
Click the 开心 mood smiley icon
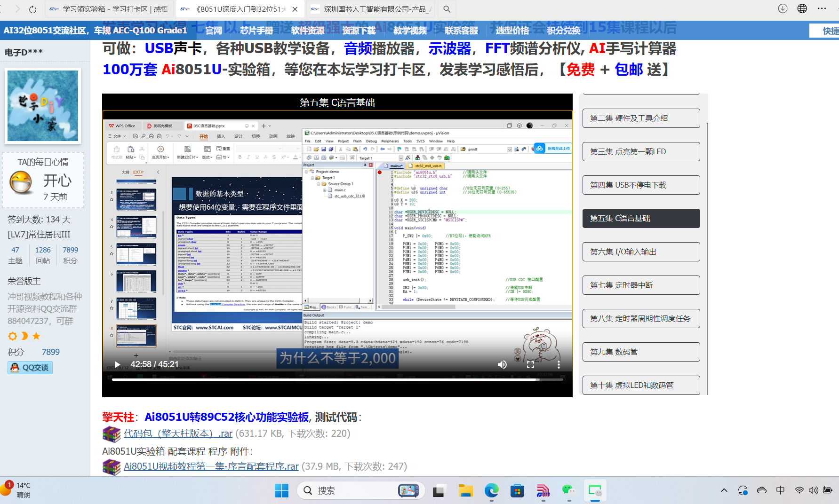click(x=21, y=182)
